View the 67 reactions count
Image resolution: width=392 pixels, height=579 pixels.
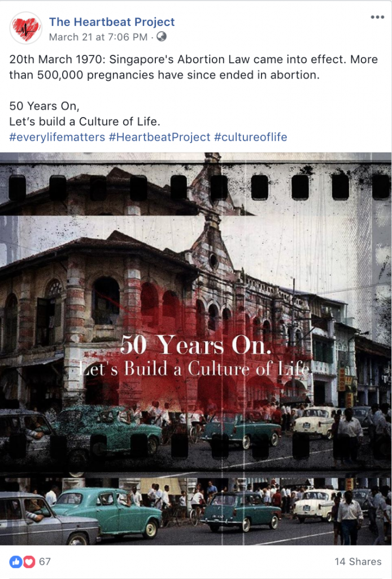tap(45, 561)
